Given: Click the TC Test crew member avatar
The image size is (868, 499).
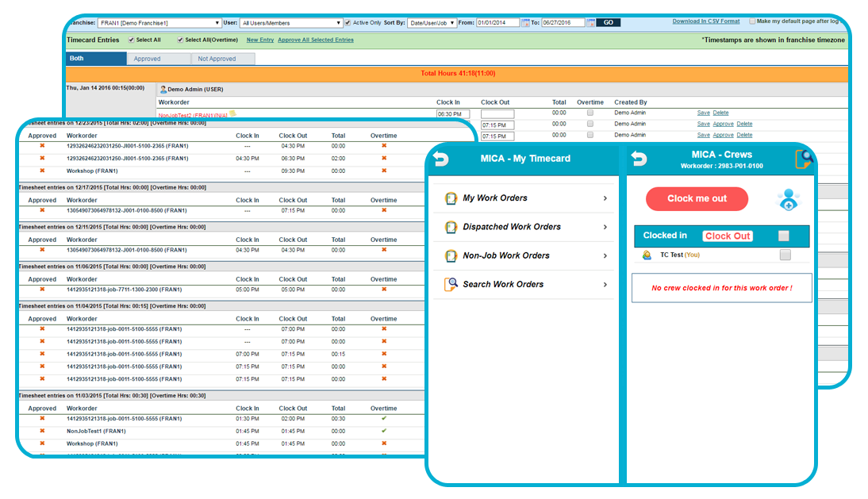Looking at the screenshot, I should coord(647,255).
